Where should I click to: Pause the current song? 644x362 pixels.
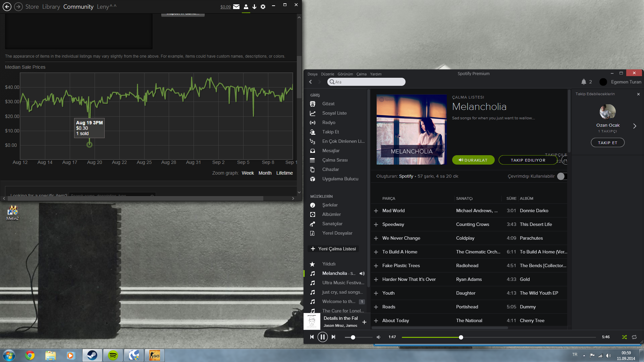pyautogui.click(x=323, y=337)
